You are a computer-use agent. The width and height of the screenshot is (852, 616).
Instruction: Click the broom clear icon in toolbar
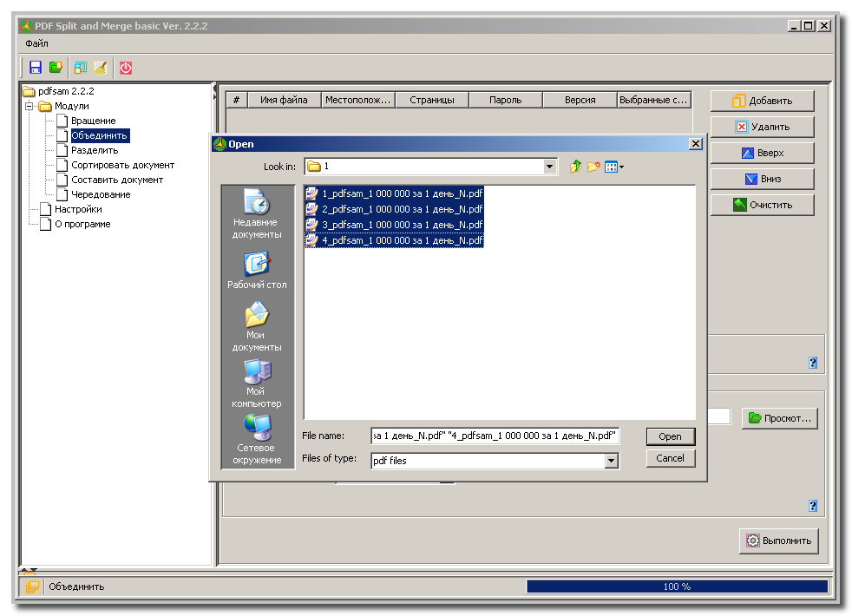coord(101,68)
